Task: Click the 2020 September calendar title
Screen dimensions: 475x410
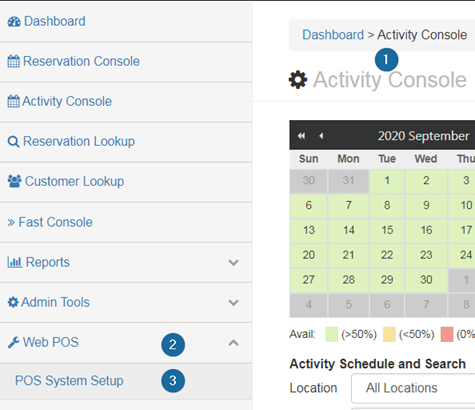Action: pyautogui.click(x=423, y=136)
